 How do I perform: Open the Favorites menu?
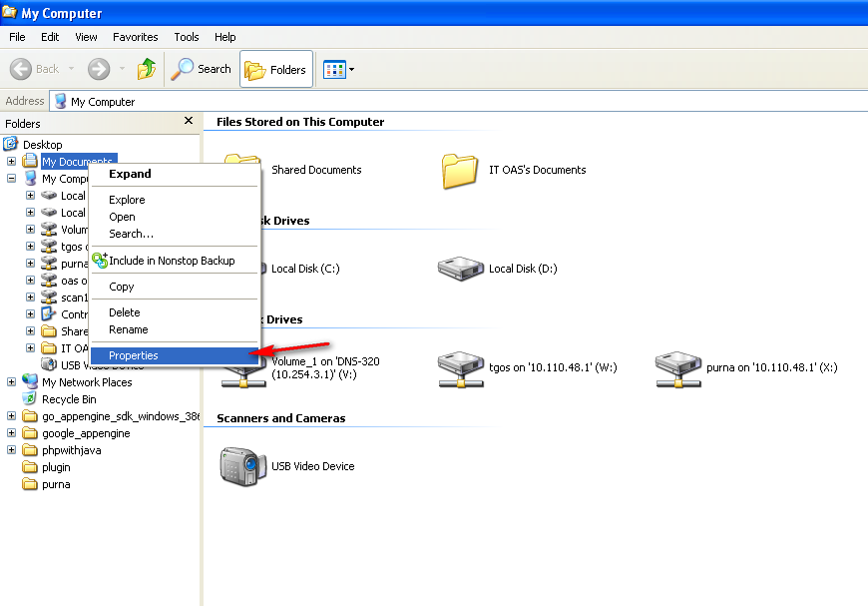136,37
